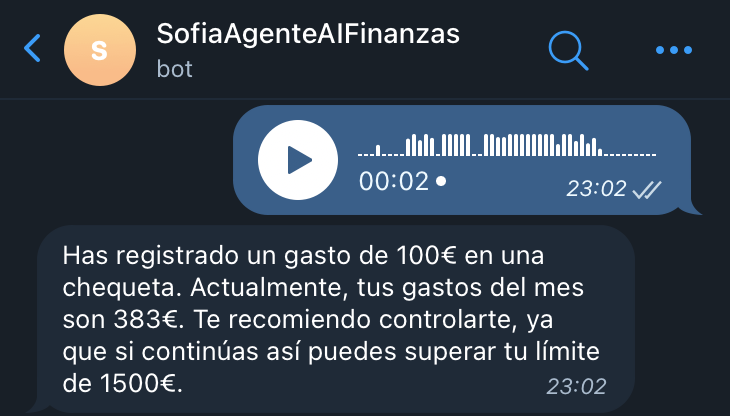Click the 23:02 timestamp on bot reply

(x=576, y=387)
